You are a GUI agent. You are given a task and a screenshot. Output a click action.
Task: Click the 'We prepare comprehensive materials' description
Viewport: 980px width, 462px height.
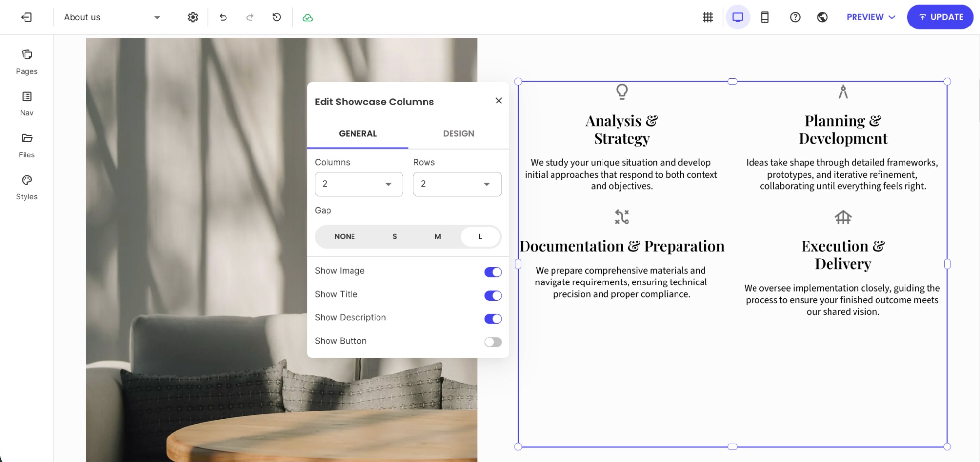click(x=621, y=282)
